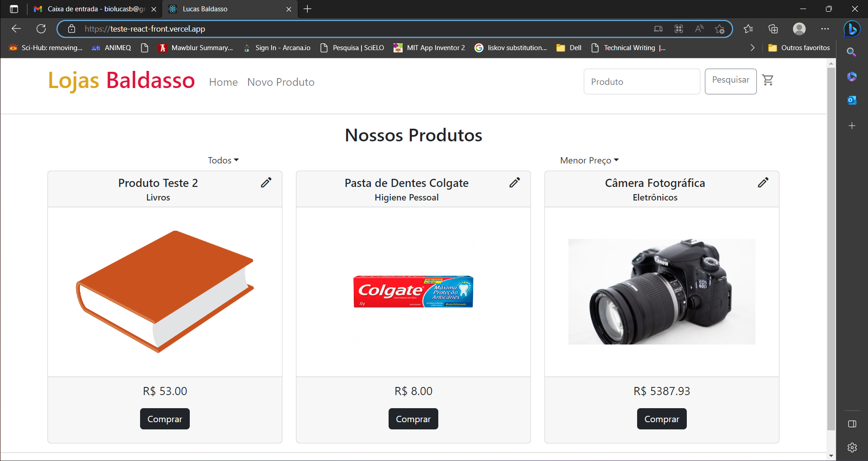This screenshot has width=868, height=461.
Task: Open the Menor Preço sort dropdown
Action: 589,160
